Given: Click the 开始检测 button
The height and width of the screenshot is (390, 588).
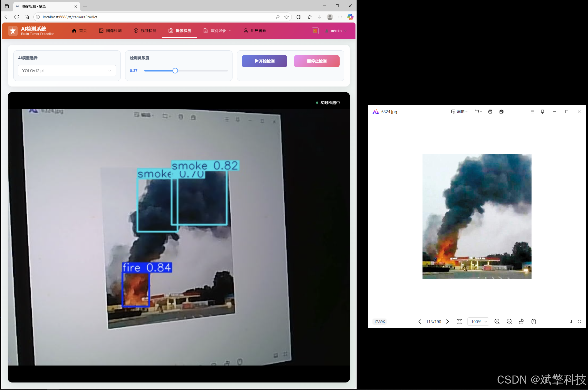Looking at the screenshot, I should click(x=264, y=61).
